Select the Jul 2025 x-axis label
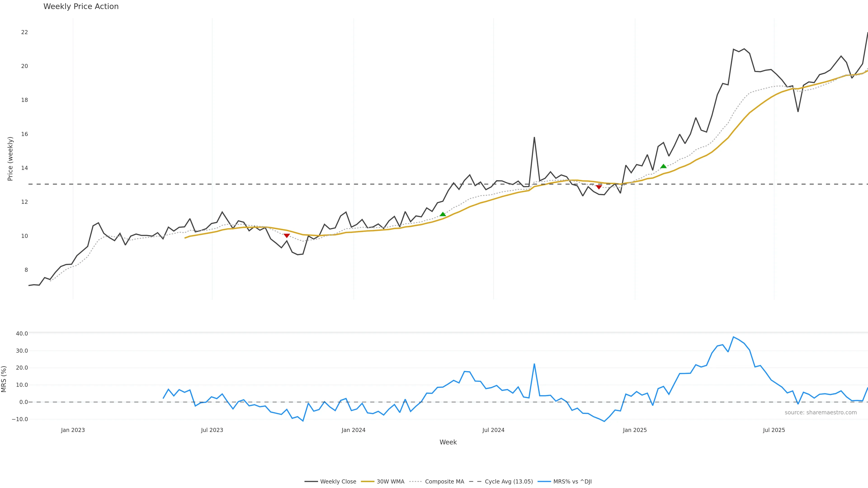Image resolution: width=868 pixels, height=488 pixels. click(774, 430)
